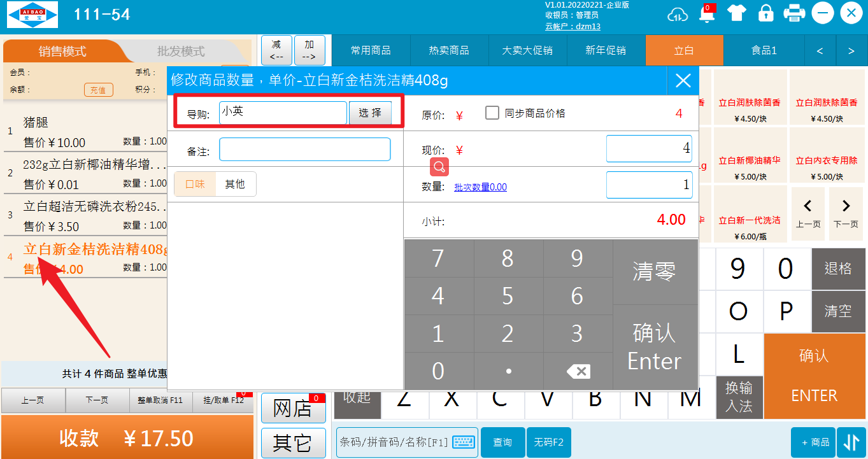Open the 立白 category tab
Image resolution: width=868 pixels, height=459 pixels.
click(x=684, y=50)
